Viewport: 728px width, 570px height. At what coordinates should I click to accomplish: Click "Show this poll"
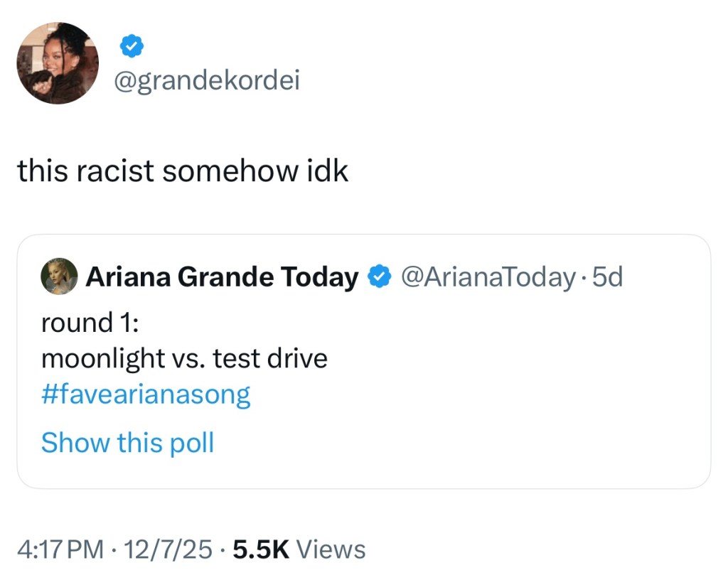pyautogui.click(x=127, y=443)
